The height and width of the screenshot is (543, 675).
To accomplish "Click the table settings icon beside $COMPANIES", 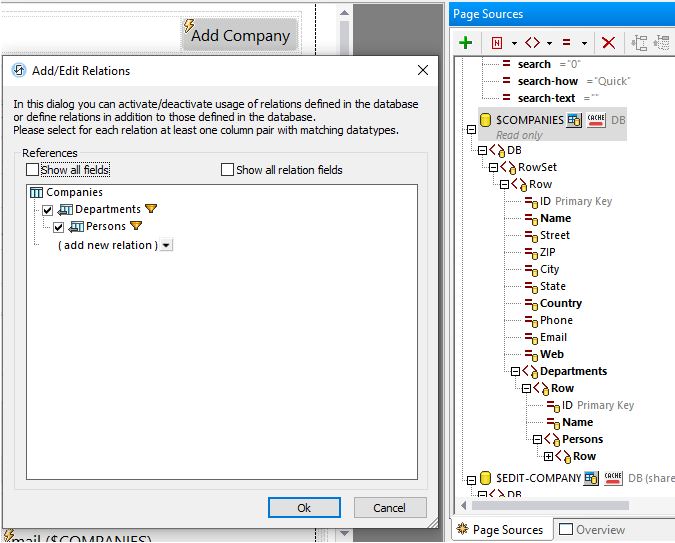I will click(x=574, y=120).
